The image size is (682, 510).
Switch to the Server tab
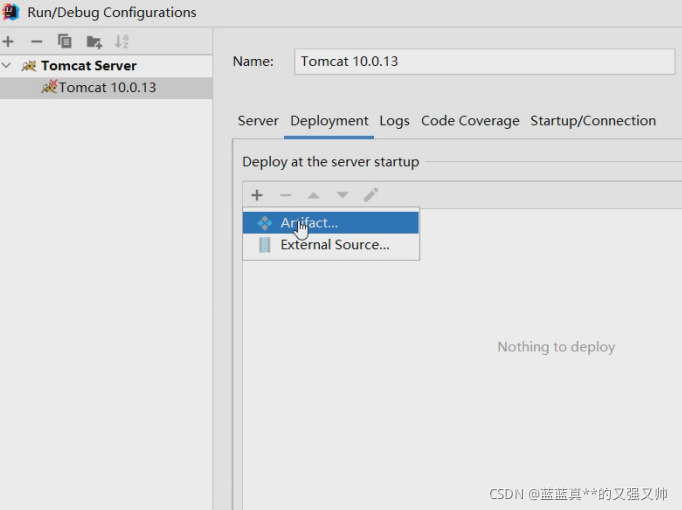pyautogui.click(x=258, y=120)
